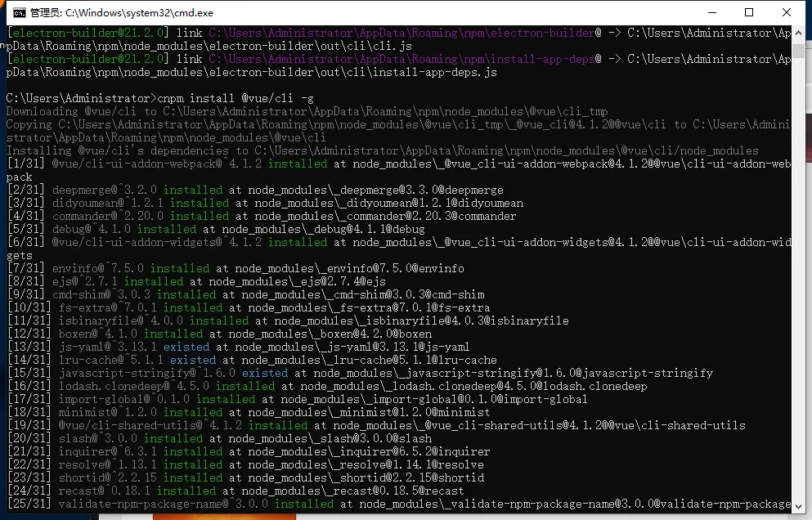
Task: Click the [12/31] boxen line
Action: [219, 334]
